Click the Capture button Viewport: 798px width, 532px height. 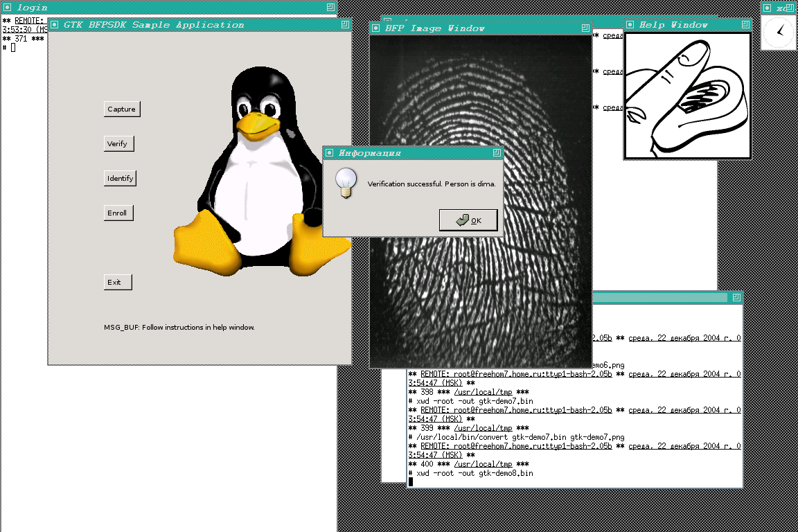tap(121, 109)
